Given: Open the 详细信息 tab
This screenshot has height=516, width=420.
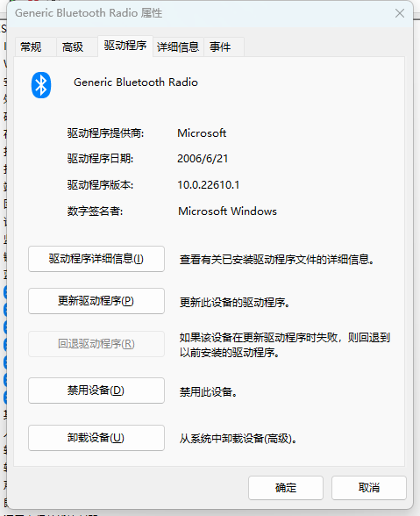Looking at the screenshot, I should point(178,47).
